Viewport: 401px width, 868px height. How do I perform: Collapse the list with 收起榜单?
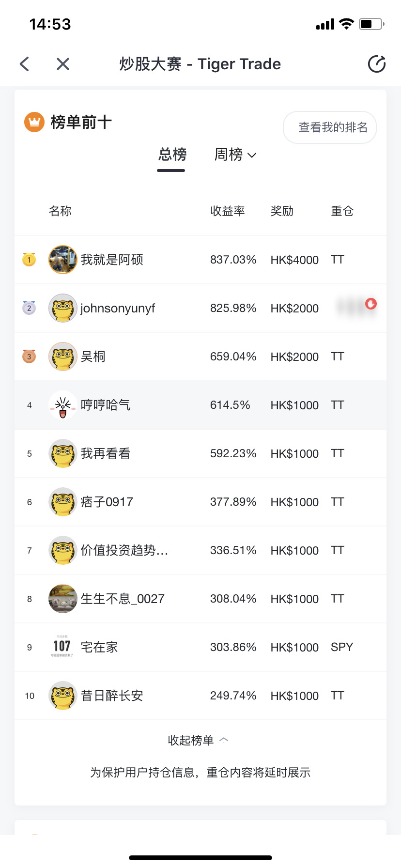(198, 740)
